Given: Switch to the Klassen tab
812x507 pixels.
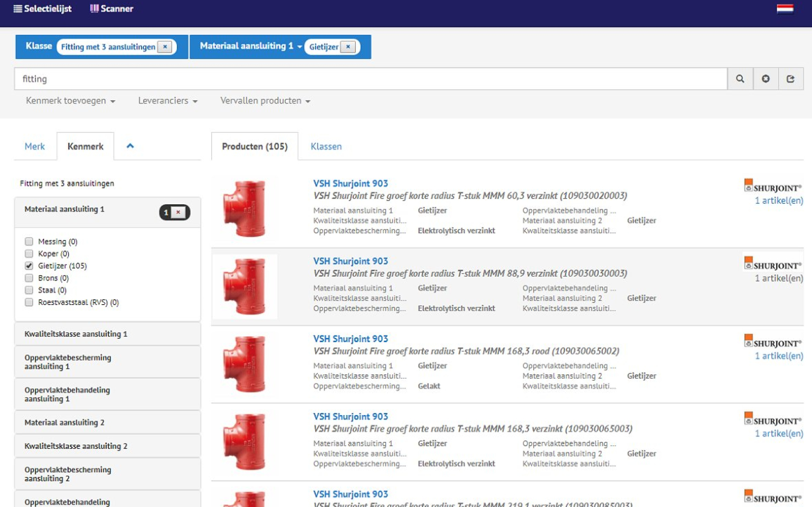Looking at the screenshot, I should (326, 146).
